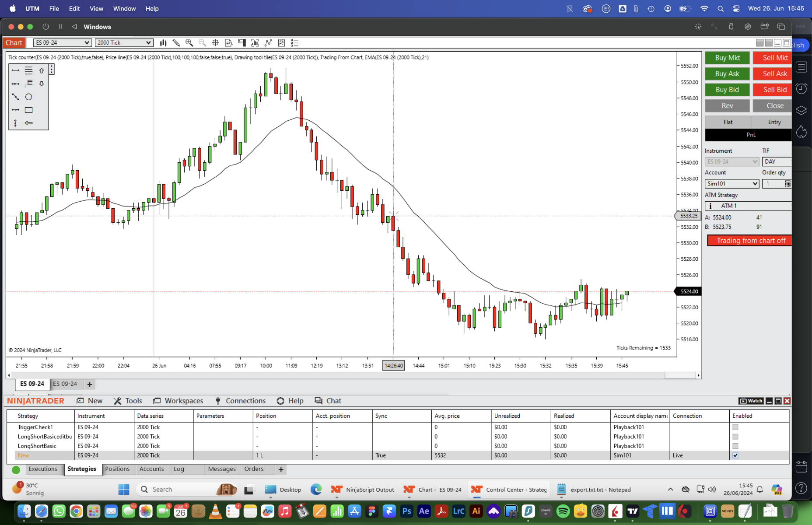Screen dimensions: 812x525
Task: Select the arrow up marker tool
Action: (x=42, y=70)
